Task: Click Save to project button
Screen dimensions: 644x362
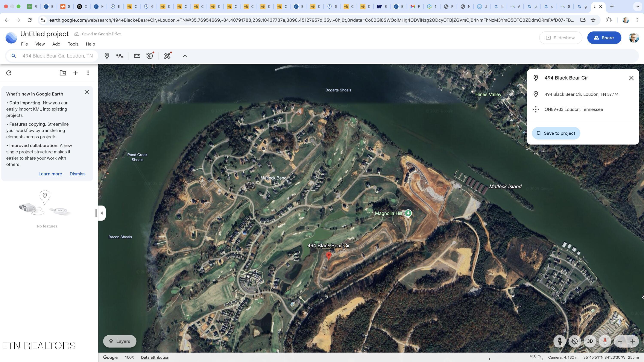Action: pos(556,133)
